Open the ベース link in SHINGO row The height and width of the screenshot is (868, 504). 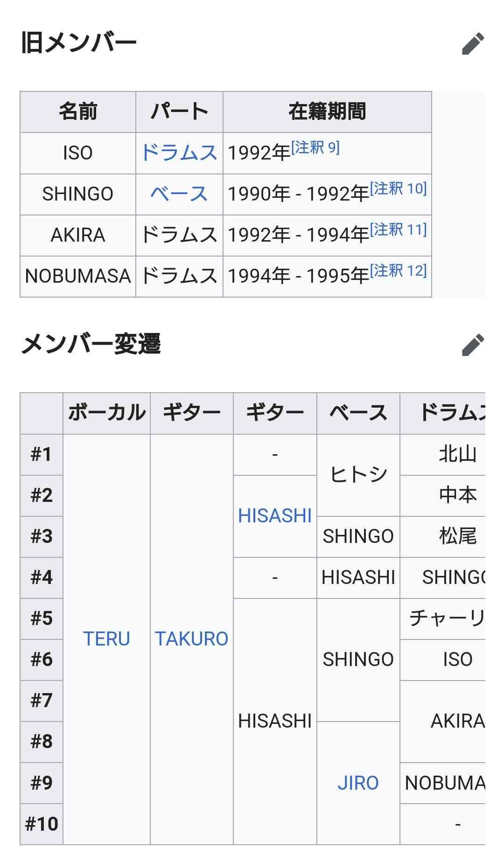(179, 194)
